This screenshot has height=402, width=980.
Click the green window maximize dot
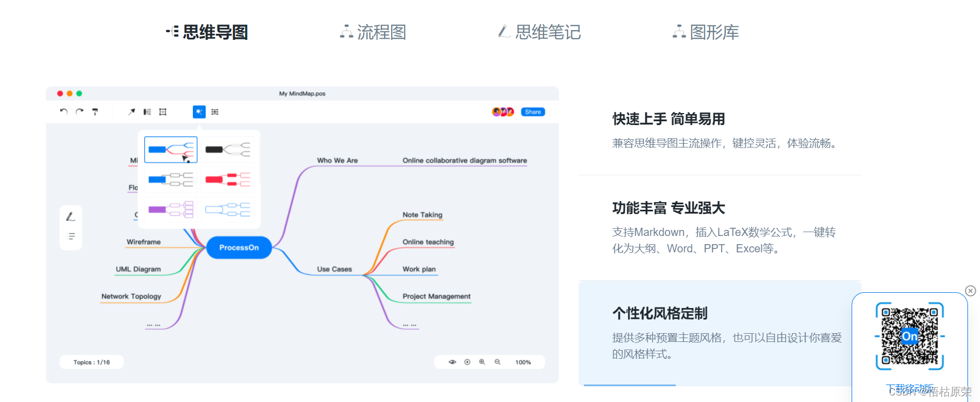79,93
